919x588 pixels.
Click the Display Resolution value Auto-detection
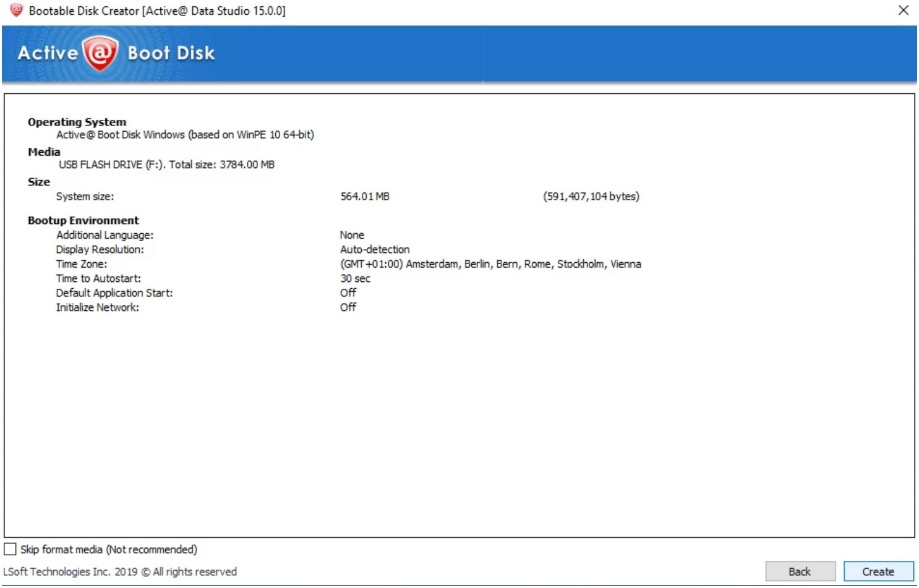[374, 249]
